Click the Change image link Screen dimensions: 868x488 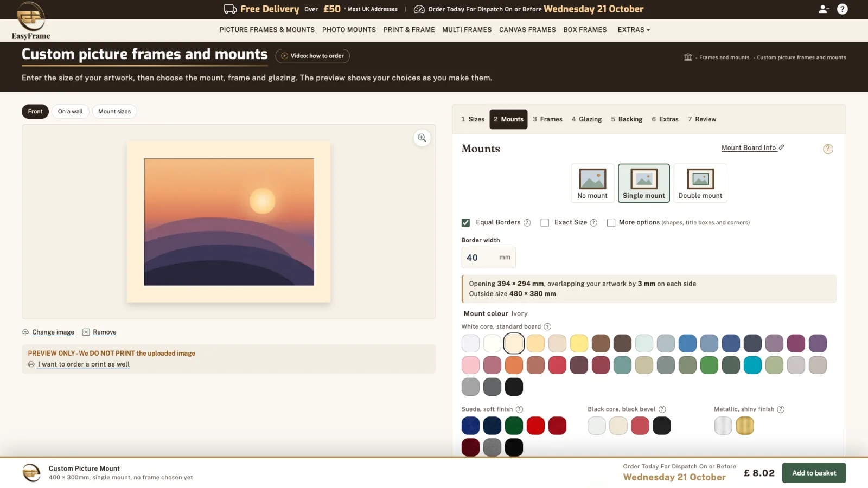[48, 332]
